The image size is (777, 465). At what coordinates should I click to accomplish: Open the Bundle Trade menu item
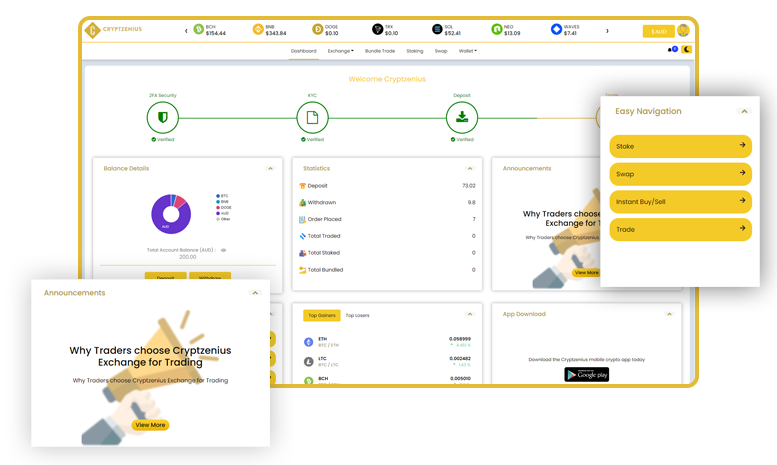(380, 50)
